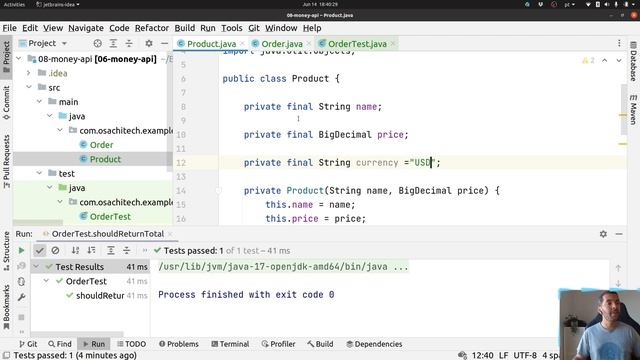The width and height of the screenshot is (640, 360).
Task: Open the Bookmarks side panel
Action: coord(6,307)
